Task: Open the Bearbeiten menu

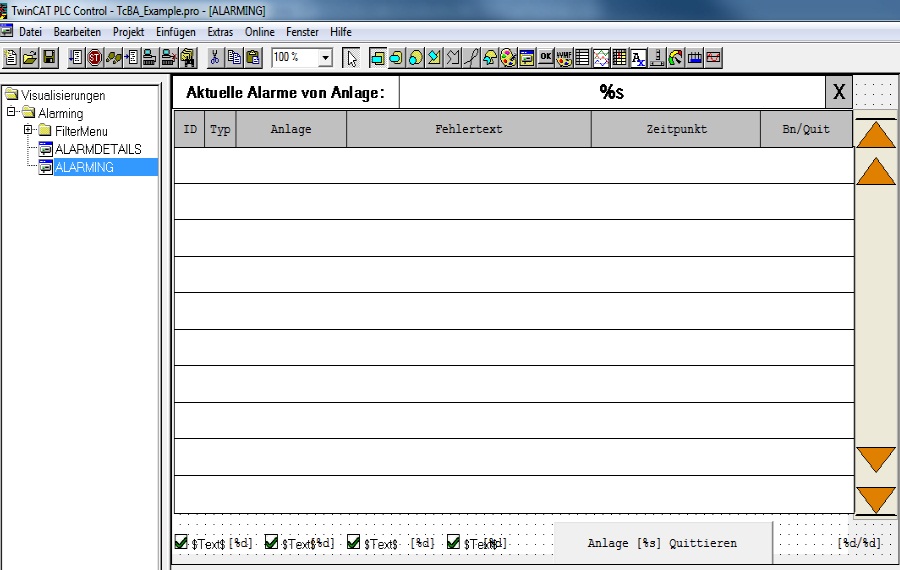Action: tap(77, 32)
